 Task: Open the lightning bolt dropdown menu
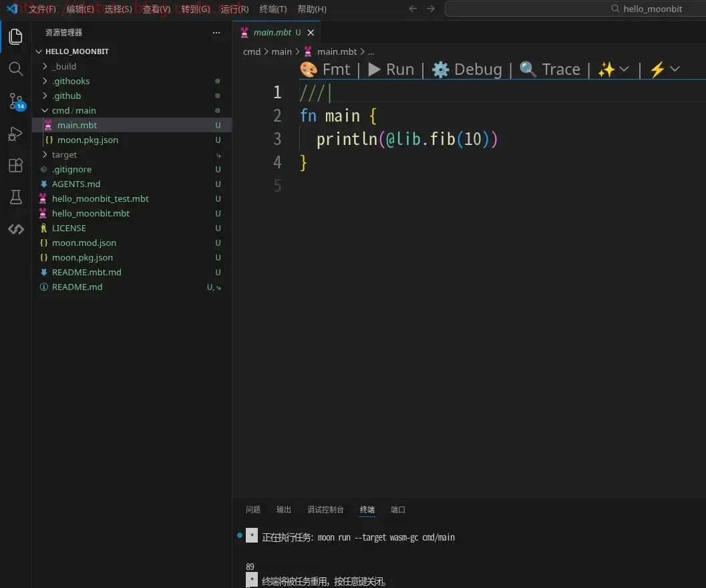(x=665, y=69)
